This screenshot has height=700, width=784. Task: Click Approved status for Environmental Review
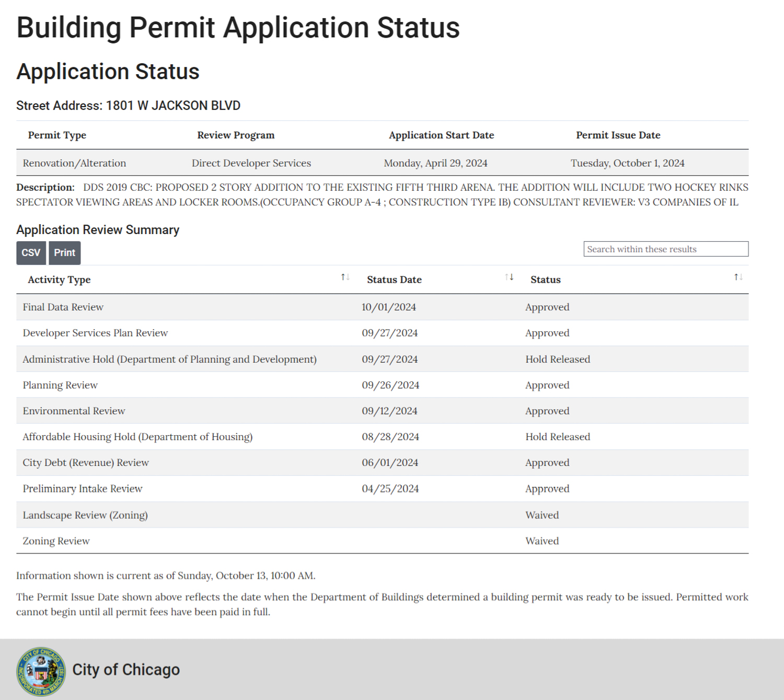tap(547, 411)
